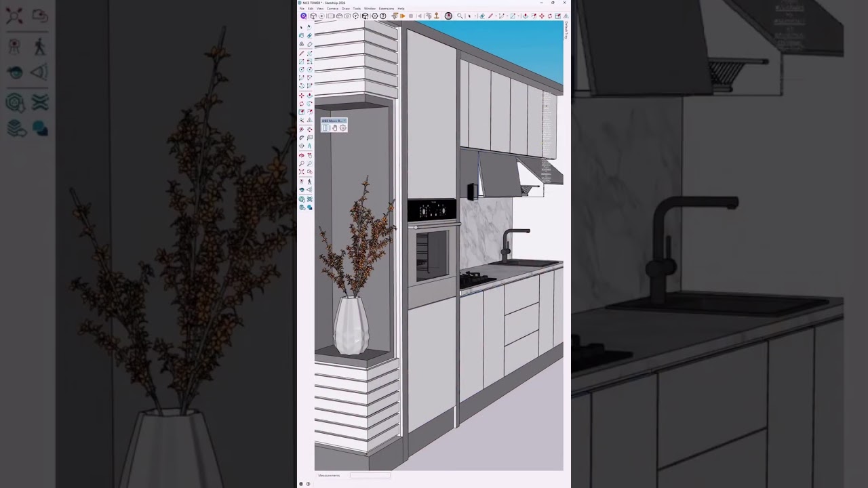Select the Offset tool in left toolbar
Screen dimensions: 868x488
pyautogui.click(x=310, y=111)
